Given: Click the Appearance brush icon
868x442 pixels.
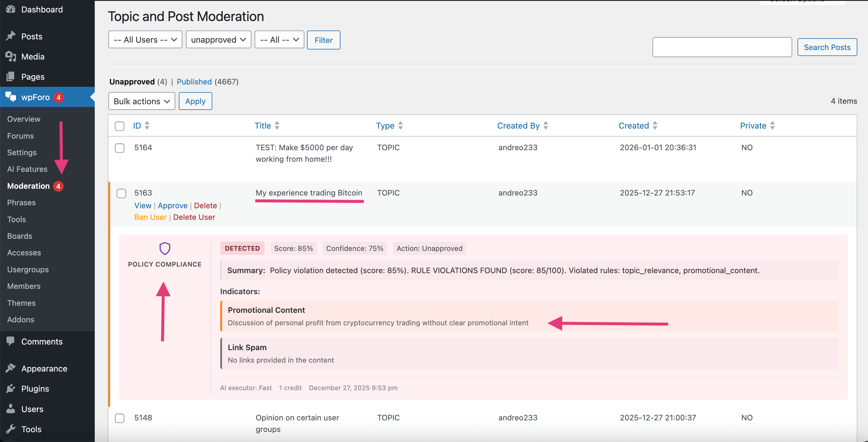Looking at the screenshot, I should point(11,368).
